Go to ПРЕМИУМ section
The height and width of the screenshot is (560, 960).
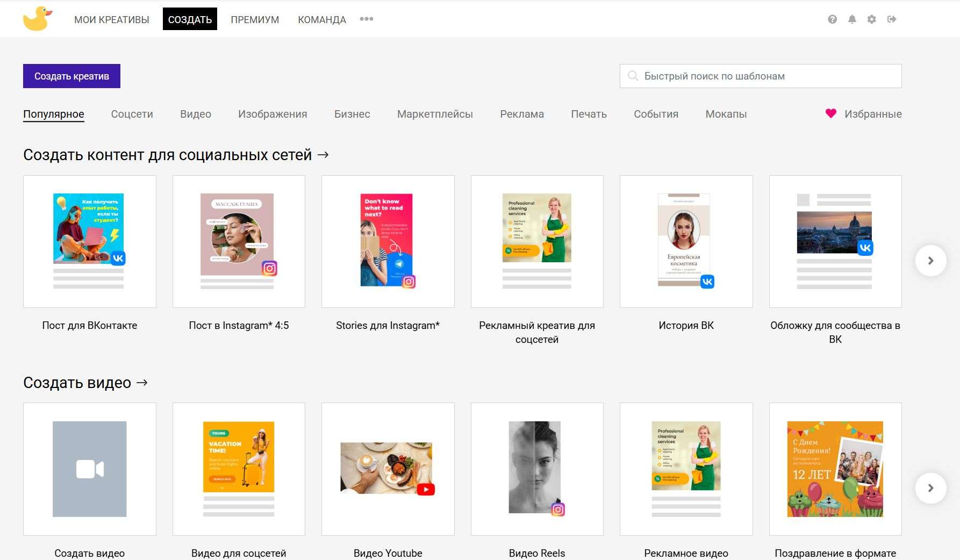(255, 19)
